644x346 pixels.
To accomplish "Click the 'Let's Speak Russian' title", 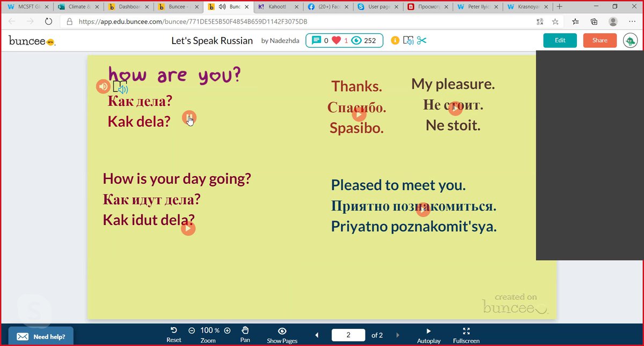I will [212, 41].
